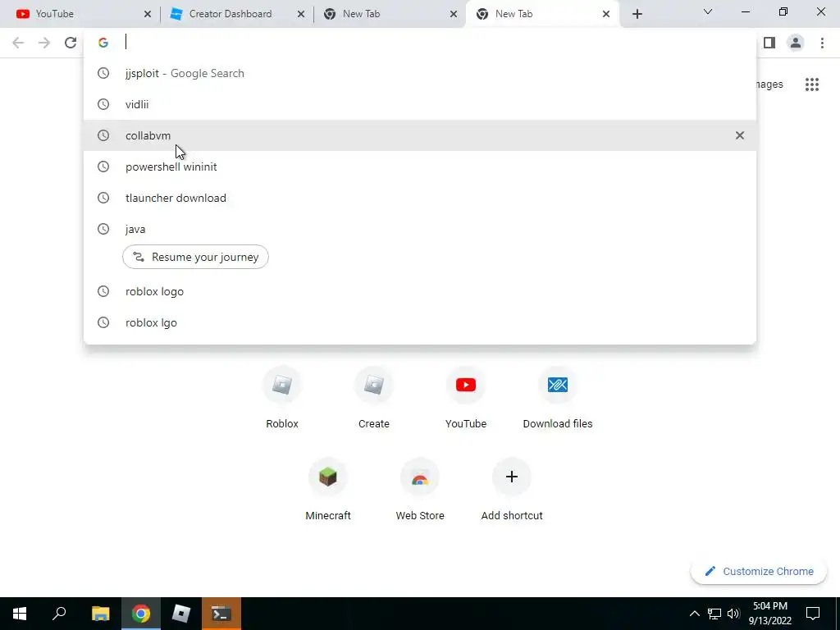
Task: Open the Chrome profile avatar
Action: [796, 43]
